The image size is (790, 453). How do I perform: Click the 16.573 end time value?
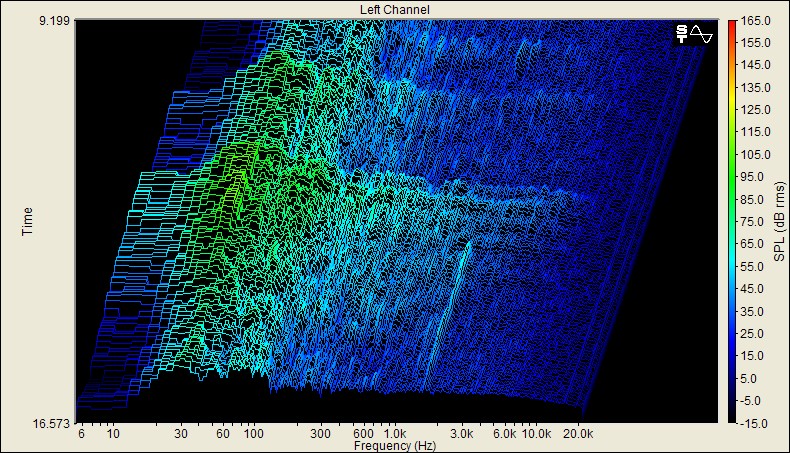tap(52, 425)
